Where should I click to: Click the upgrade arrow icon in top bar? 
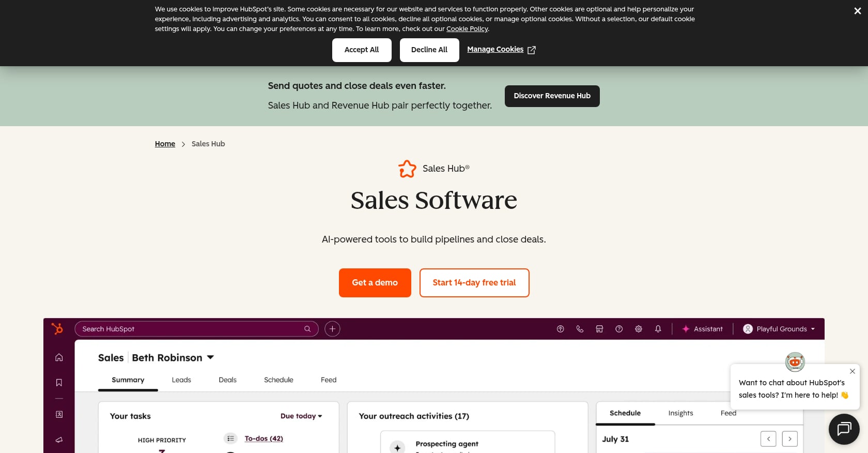[560, 329]
